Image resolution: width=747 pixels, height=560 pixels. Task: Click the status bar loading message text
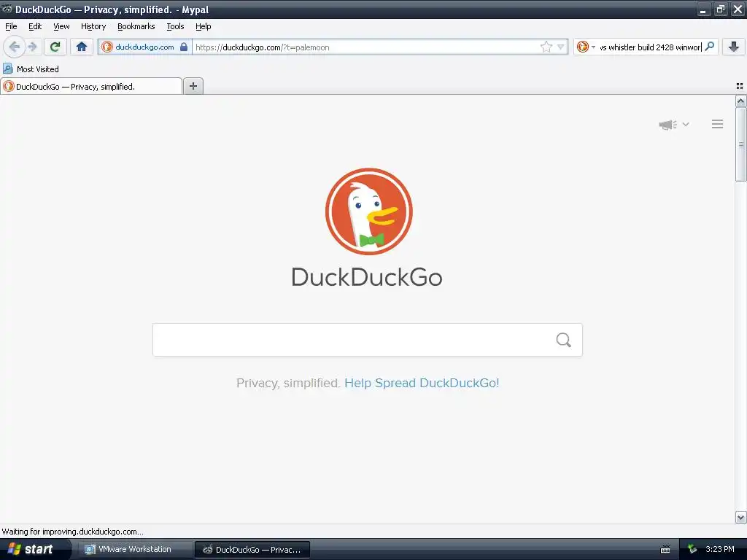(72, 532)
